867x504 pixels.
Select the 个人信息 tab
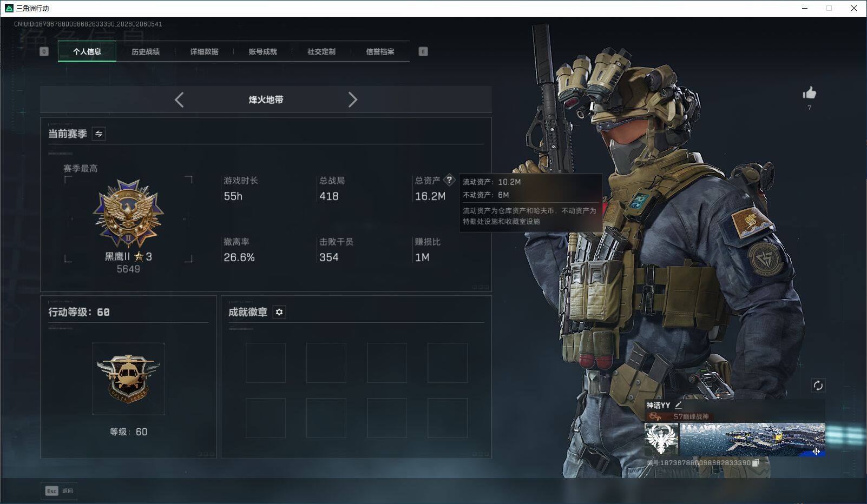pos(87,51)
